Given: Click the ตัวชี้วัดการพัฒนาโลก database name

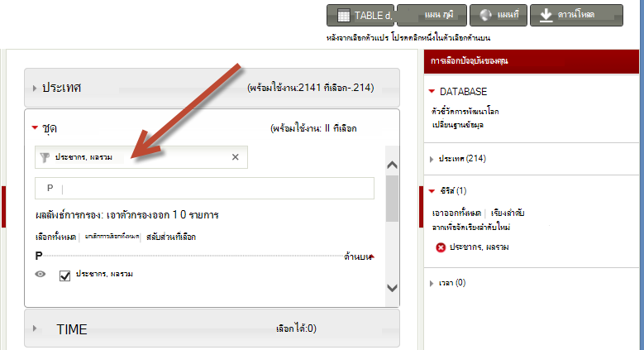Looking at the screenshot, I should tap(465, 112).
